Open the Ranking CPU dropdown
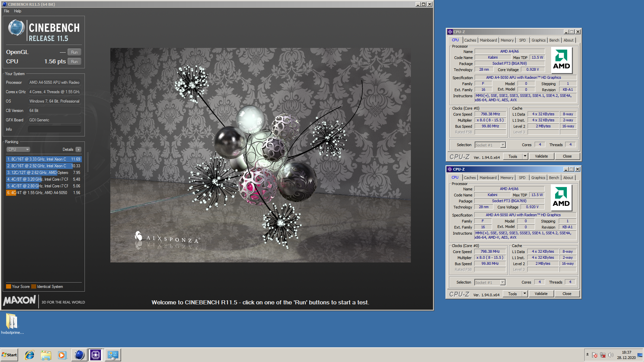Screen dimensions: 644x362 point(18,149)
